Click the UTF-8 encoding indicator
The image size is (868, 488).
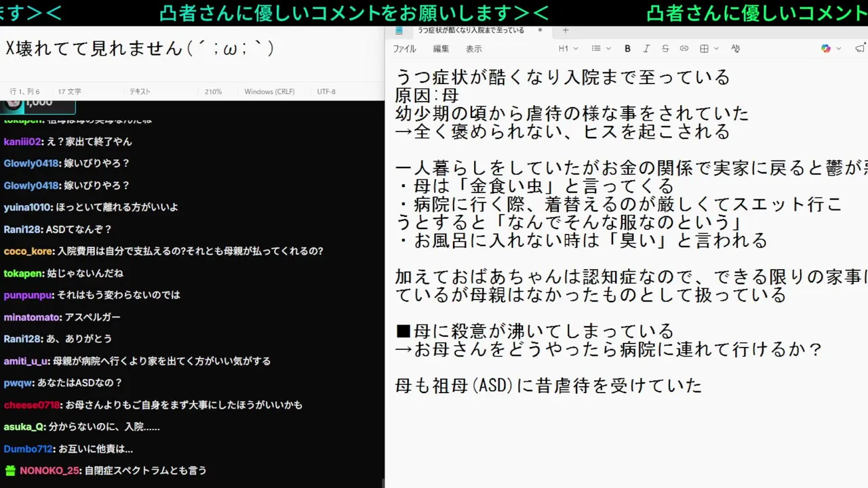point(326,91)
